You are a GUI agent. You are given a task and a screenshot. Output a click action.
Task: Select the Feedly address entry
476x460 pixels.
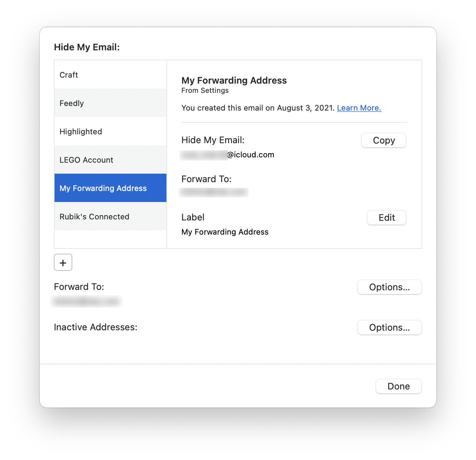tap(110, 103)
